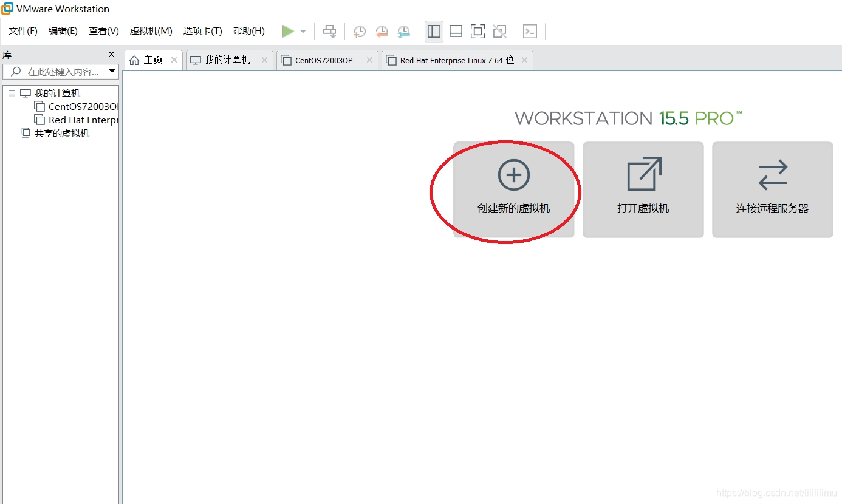Toggle the Show Library sidebar icon
The width and height of the screenshot is (842, 504).
click(434, 31)
